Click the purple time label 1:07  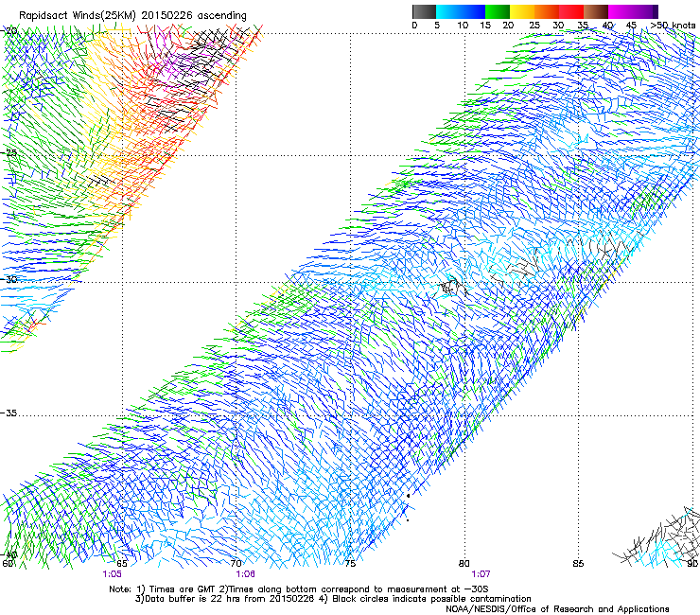[x=481, y=574]
